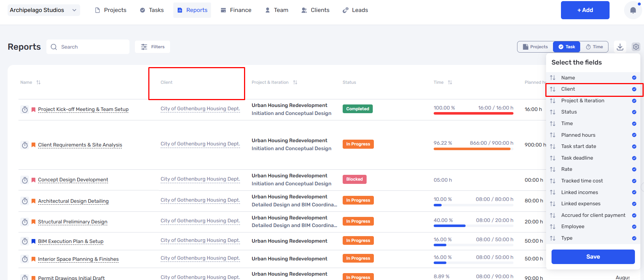Open Structural Preliminary Design task link
This screenshot has height=280, width=644.
click(73, 222)
